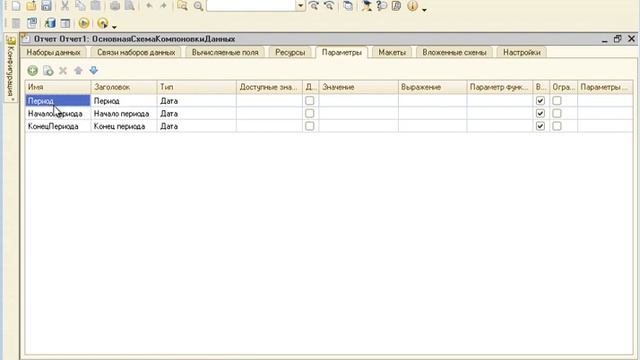This screenshot has width=640, height=360.
Task: Click the Open file folder icon
Action: pos(31,6)
